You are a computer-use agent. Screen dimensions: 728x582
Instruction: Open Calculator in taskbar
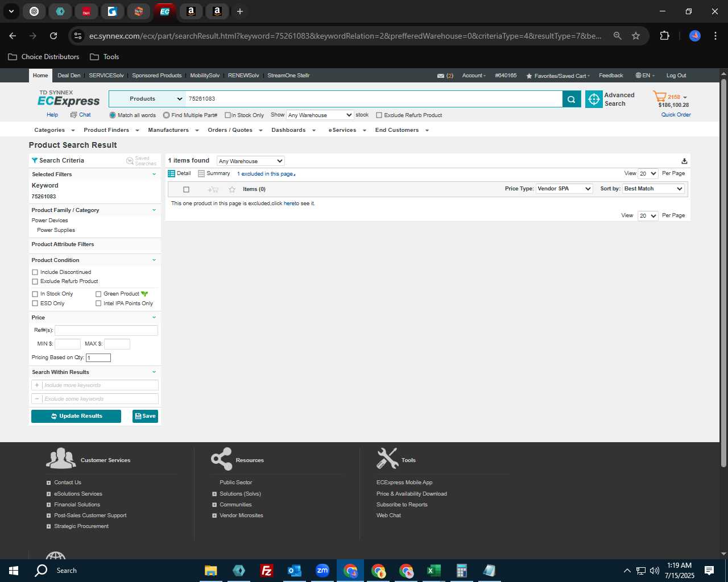pyautogui.click(x=462, y=571)
